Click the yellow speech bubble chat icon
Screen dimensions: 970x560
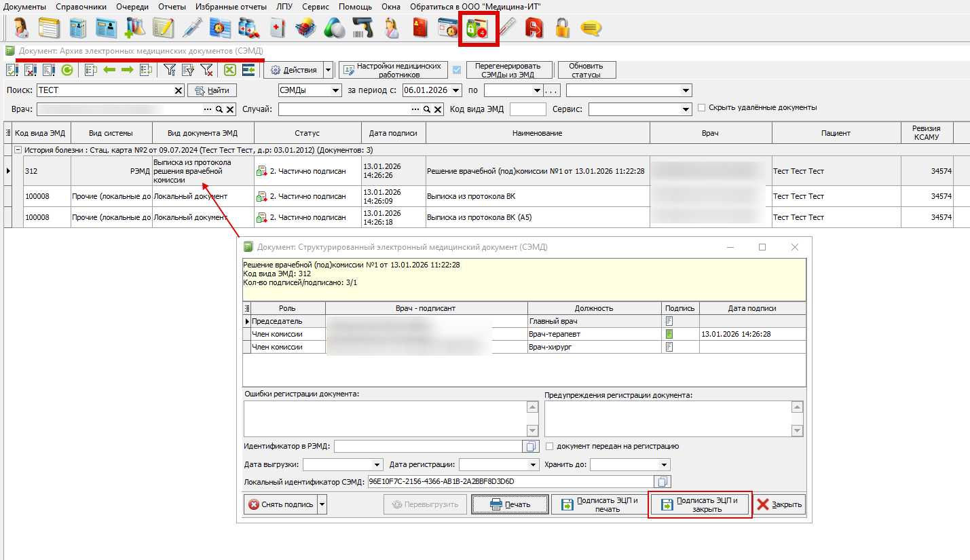point(591,29)
